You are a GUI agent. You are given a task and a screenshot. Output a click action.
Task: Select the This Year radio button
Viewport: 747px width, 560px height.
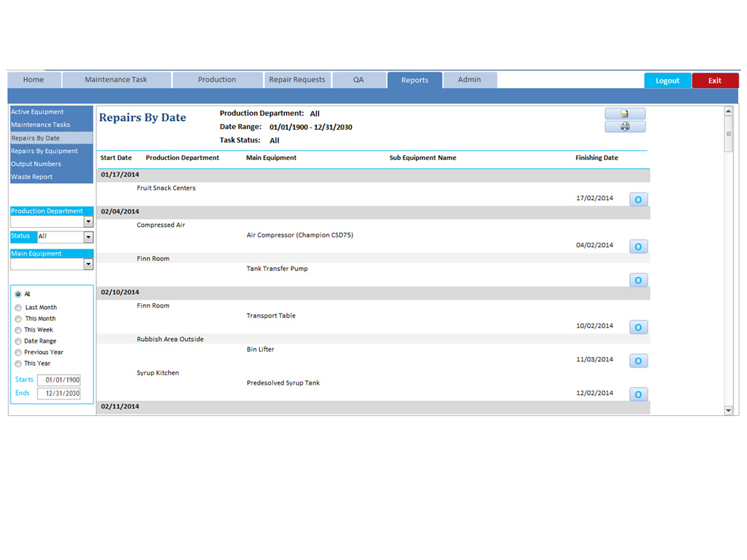coord(18,364)
